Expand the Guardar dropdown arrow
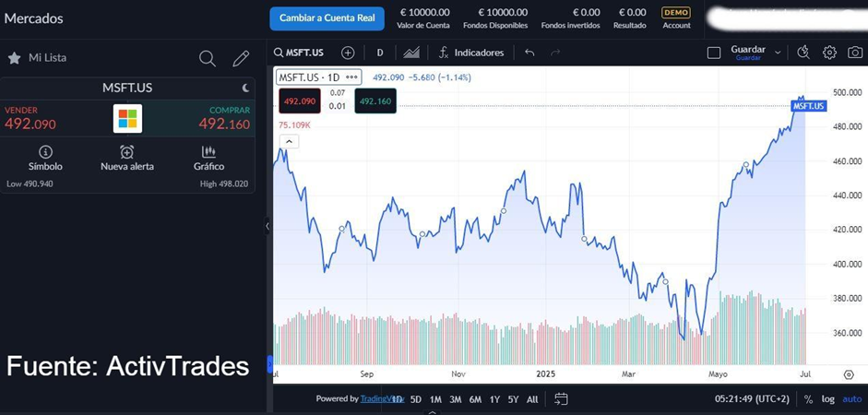Screen dimensions: 868x415 778,53
